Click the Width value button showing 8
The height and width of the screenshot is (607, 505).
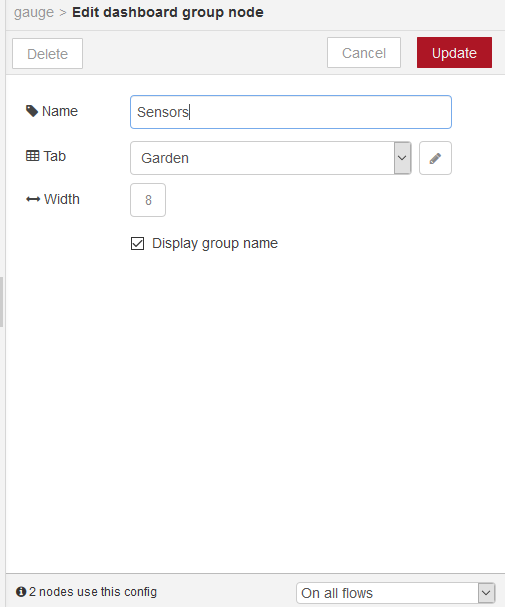click(x=148, y=200)
